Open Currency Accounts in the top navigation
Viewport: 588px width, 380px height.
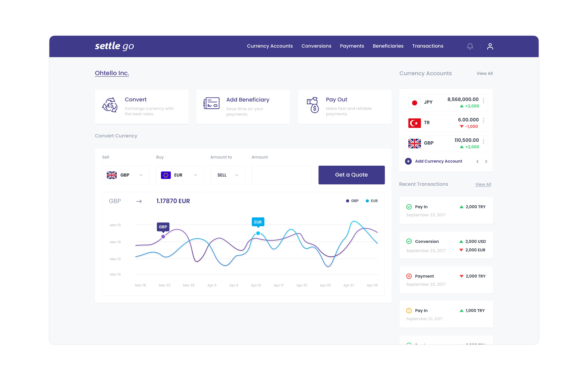[270, 46]
